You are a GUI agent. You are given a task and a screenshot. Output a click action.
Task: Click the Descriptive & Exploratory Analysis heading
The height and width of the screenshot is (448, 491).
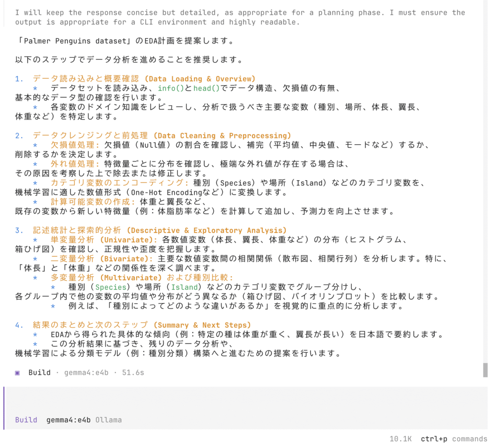160,230
